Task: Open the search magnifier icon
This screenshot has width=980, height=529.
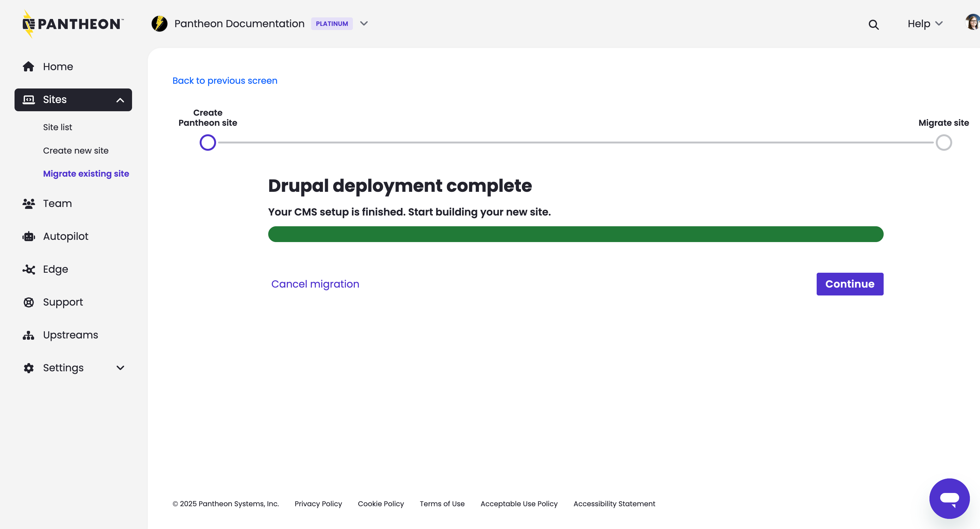Action: tap(874, 24)
